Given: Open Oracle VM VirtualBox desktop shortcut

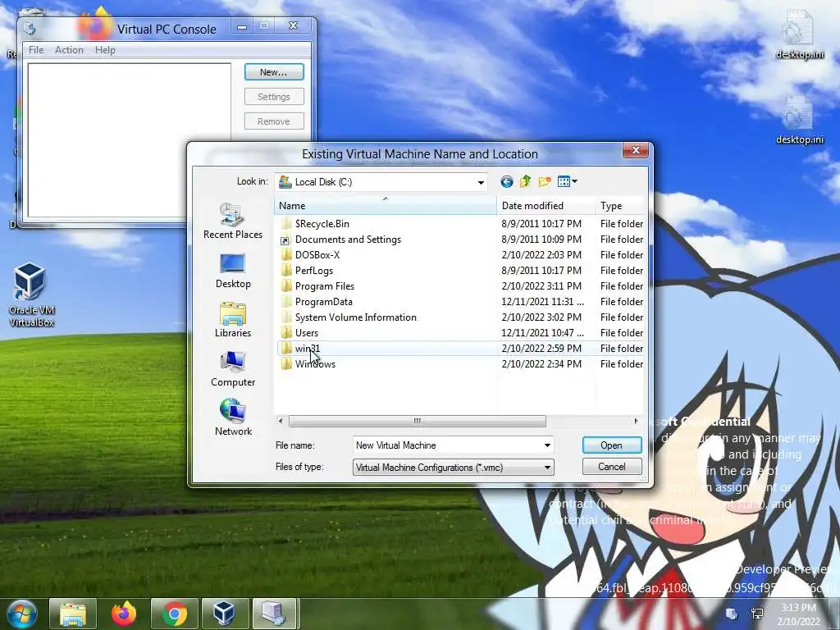Looking at the screenshot, I should pyautogui.click(x=30, y=294).
